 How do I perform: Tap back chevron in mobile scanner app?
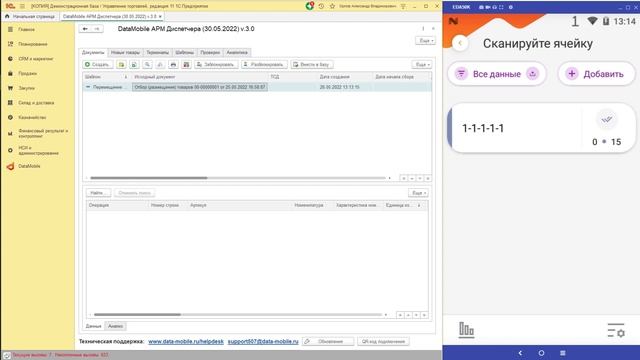click(x=460, y=43)
